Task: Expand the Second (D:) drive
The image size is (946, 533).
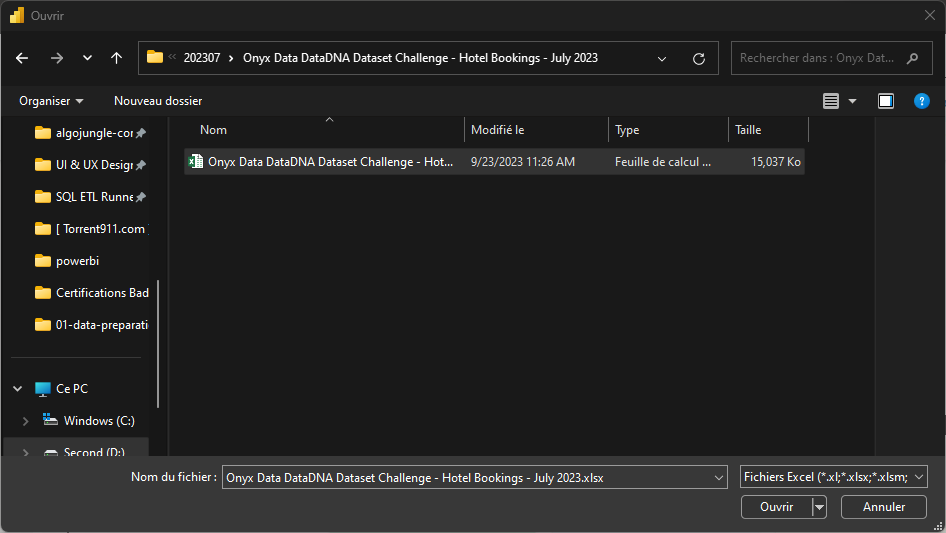Action: click(x=25, y=452)
